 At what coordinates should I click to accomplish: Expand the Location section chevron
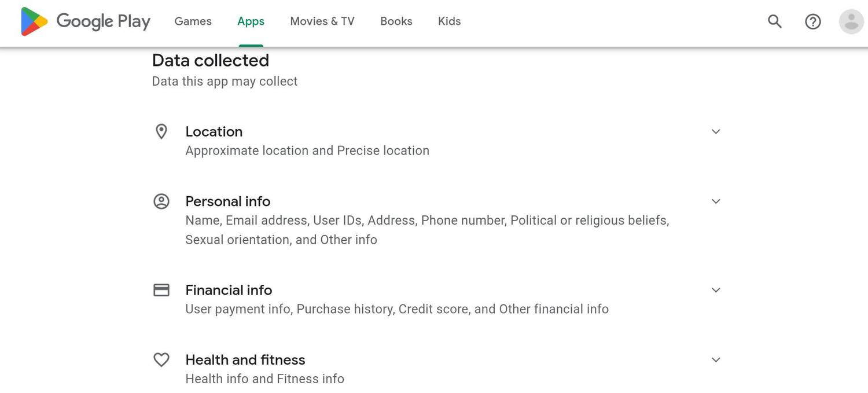(716, 131)
